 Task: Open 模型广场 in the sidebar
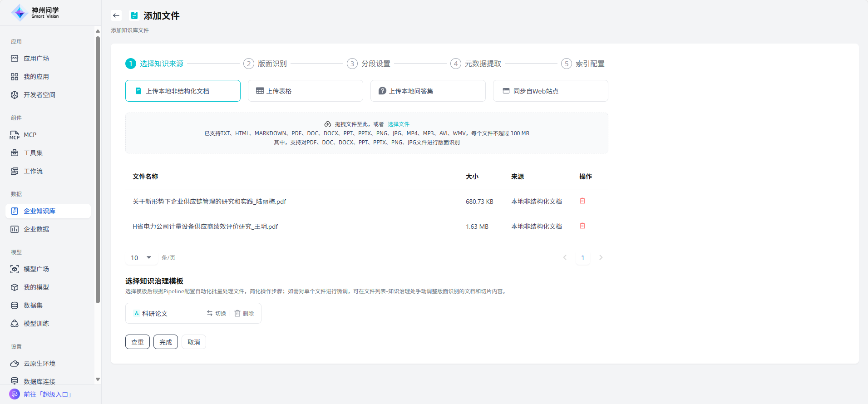point(36,269)
